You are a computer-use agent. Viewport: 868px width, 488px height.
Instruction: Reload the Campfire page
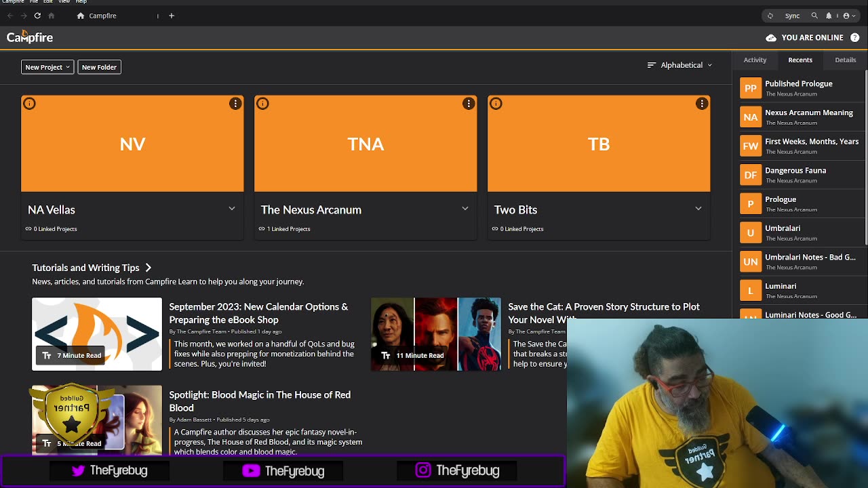[x=37, y=16]
